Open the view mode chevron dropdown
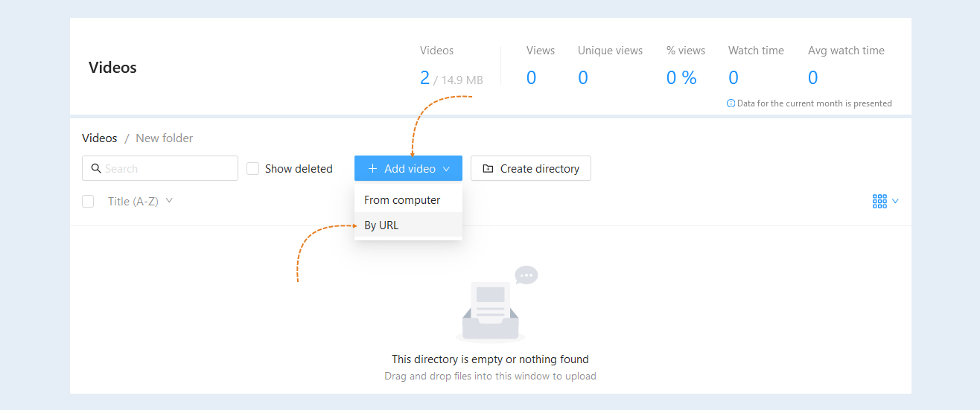Image resolution: width=980 pixels, height=410 pixels. 895,201
